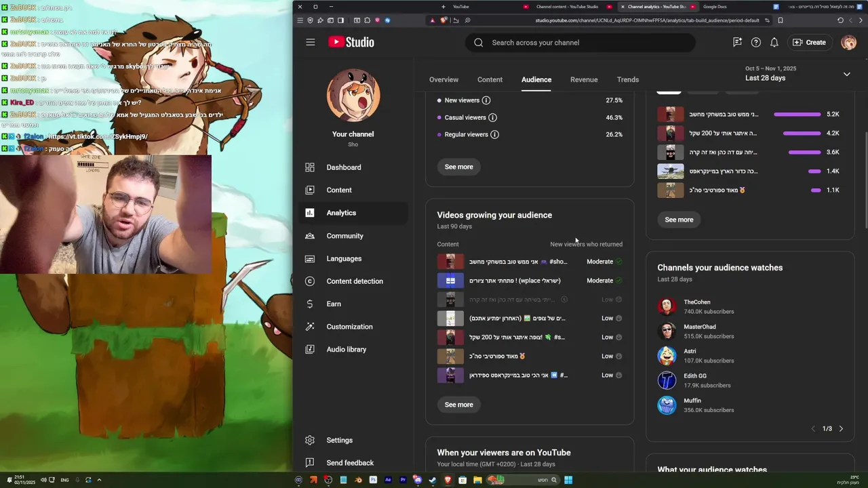
Task: Click the YouTube Studio logo
Action: click(x=351, y=42)
